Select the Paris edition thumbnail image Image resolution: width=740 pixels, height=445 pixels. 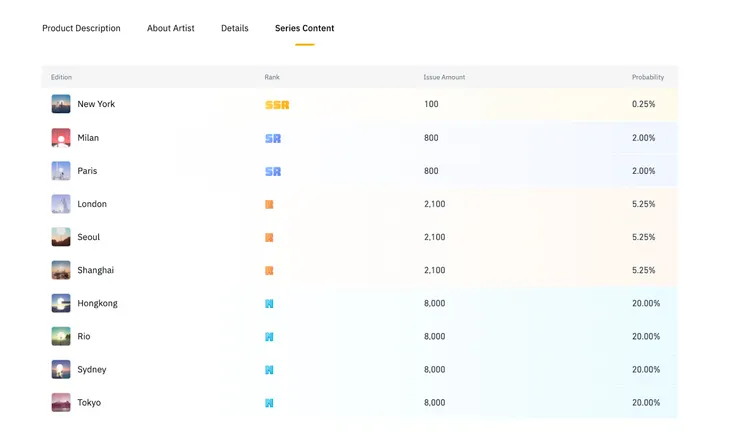[x=61, y=171]
